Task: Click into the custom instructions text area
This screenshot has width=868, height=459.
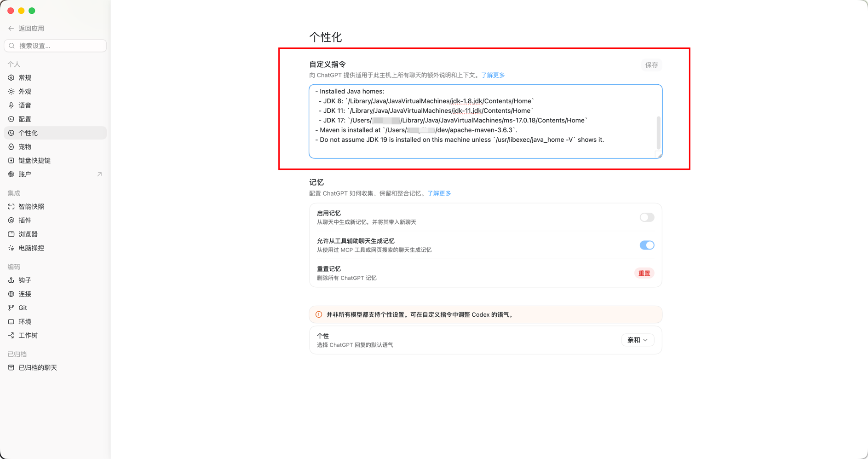Action: (486, 122)
